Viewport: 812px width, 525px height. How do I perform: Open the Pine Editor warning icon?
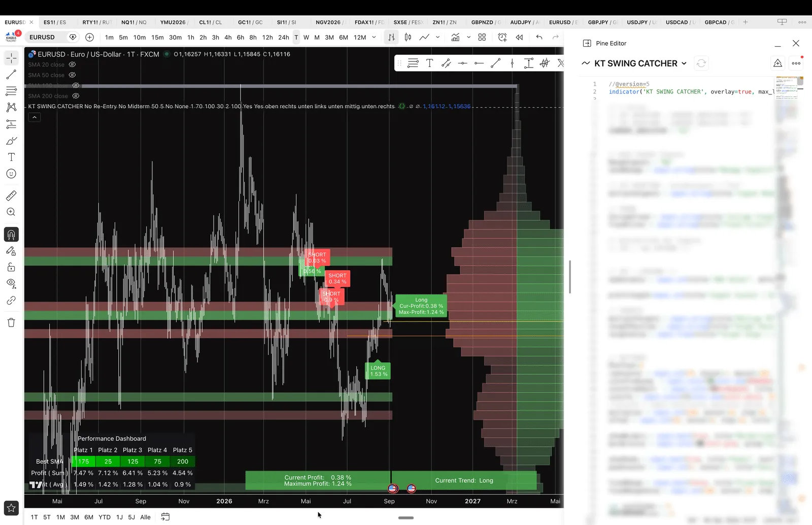click(777, 63)
